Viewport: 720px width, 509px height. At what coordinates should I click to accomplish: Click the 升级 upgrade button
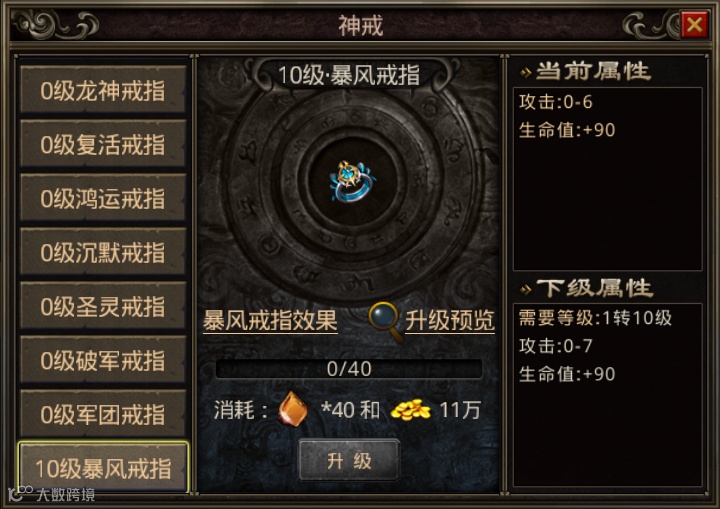tap(349, 460)
